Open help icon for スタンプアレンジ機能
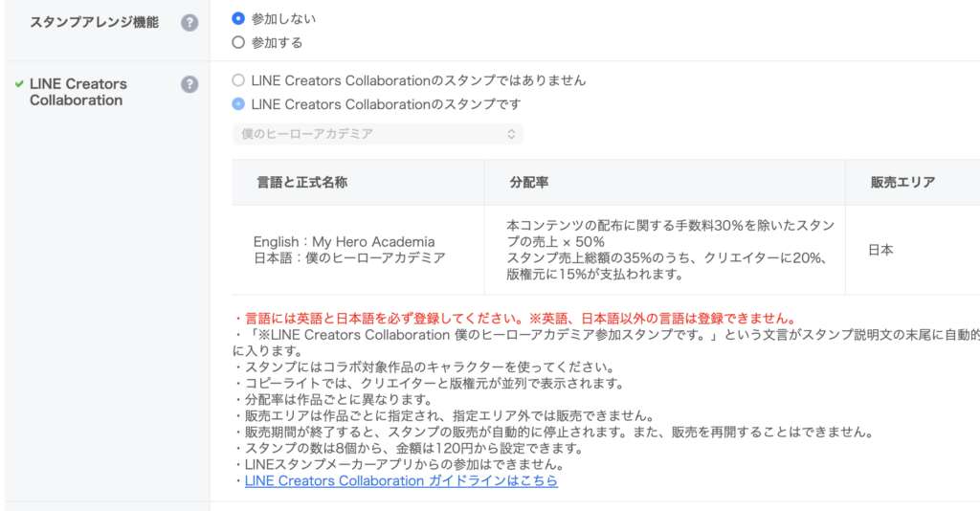Image resolution: width=980 pixels, height=511 pixels. (189, 23)
